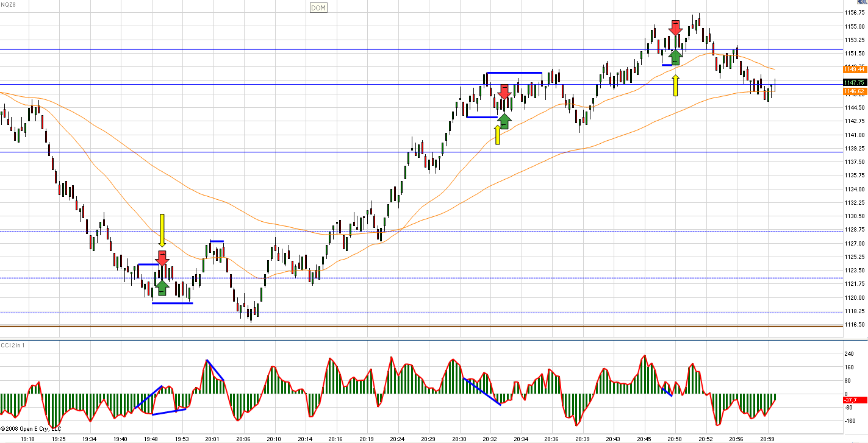Screen dimensions: 868x443
Task: Click the 1118.25 price axis label
Action: (855, 311)
